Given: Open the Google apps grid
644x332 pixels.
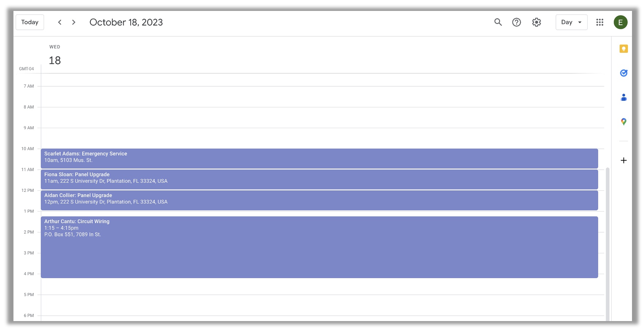Looking at the screenshot, I should pyautogui.click(x=600, y=22).
